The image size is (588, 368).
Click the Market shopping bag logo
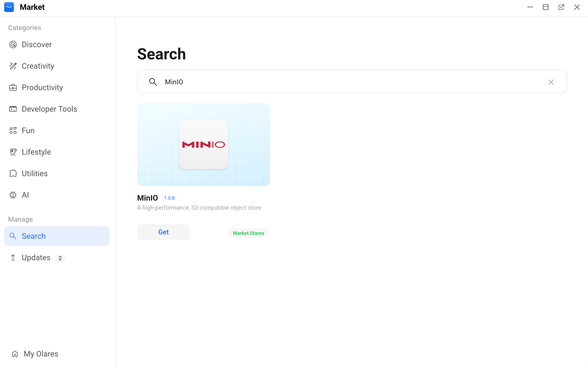(9, 7)
